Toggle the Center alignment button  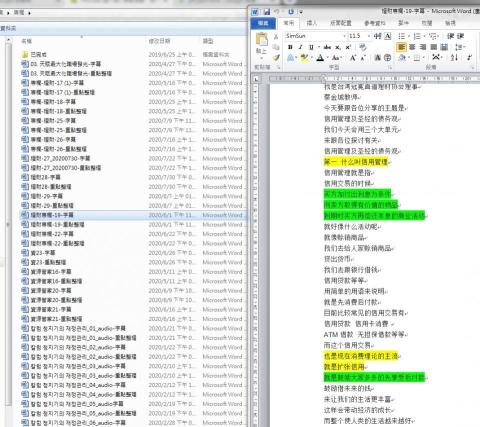click(413, 47)
